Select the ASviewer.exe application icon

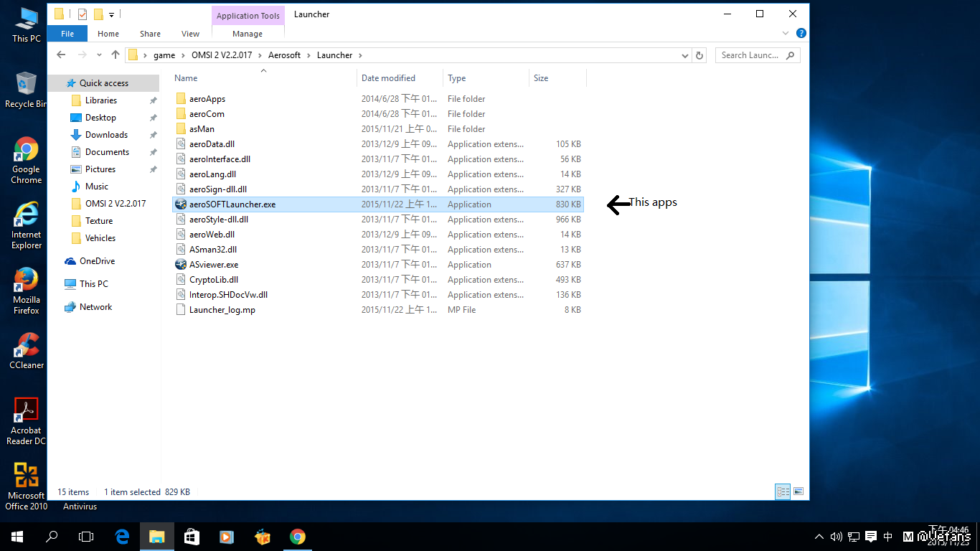point(181,265)
